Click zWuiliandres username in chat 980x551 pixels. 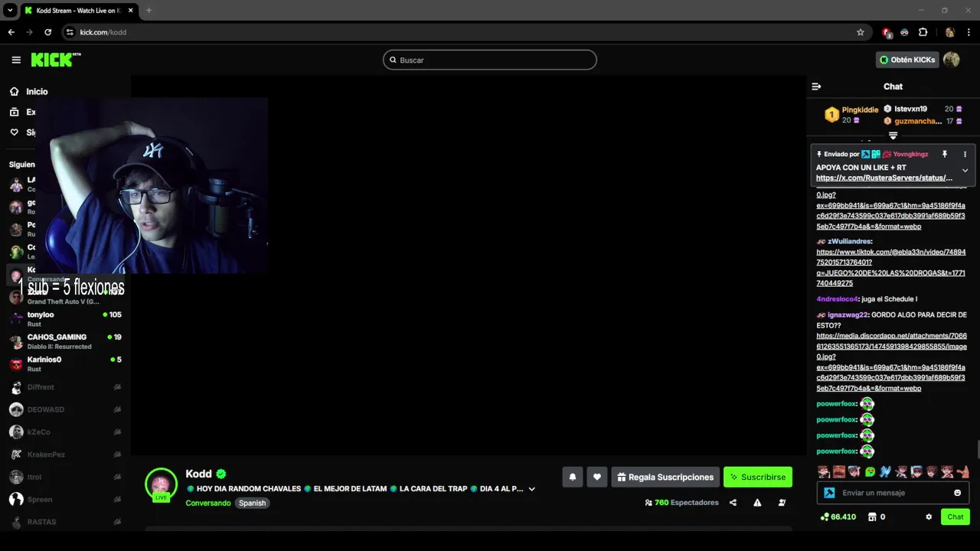[849, 241]
